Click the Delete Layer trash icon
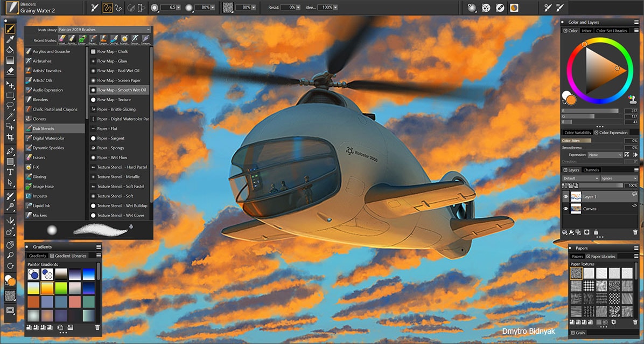 (x=635, y=231)
